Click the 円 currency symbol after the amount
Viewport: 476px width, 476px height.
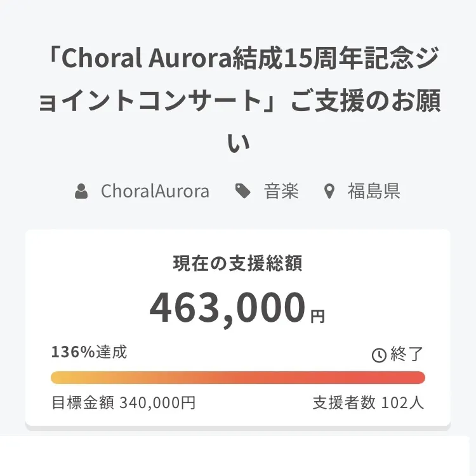(318, 315)
